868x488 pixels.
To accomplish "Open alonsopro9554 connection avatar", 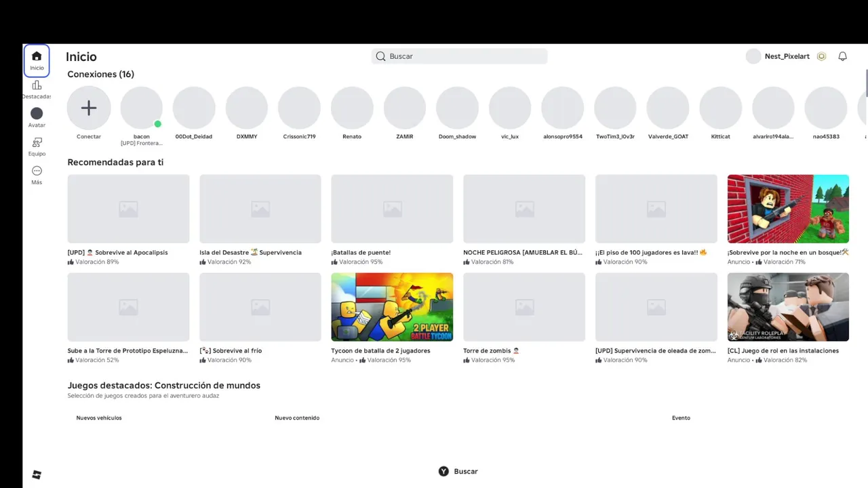I will point(563,108).
